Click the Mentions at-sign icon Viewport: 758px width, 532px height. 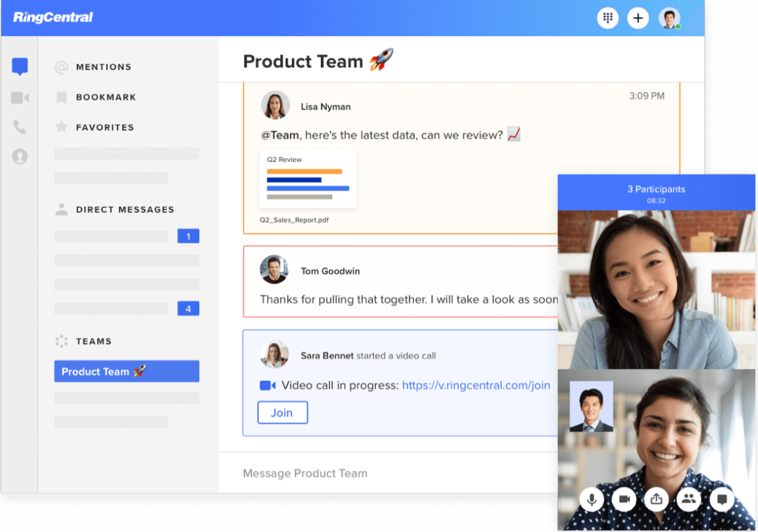coord(61,67)
